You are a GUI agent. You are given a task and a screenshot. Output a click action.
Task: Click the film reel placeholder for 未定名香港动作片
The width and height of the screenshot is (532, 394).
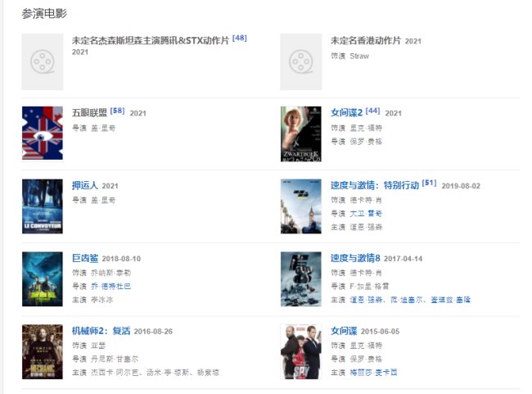300,62
